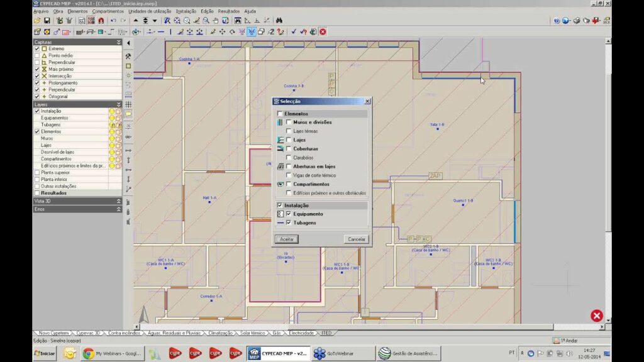Uncheck Tubagens in the Selecção dialog

[289, 222]
